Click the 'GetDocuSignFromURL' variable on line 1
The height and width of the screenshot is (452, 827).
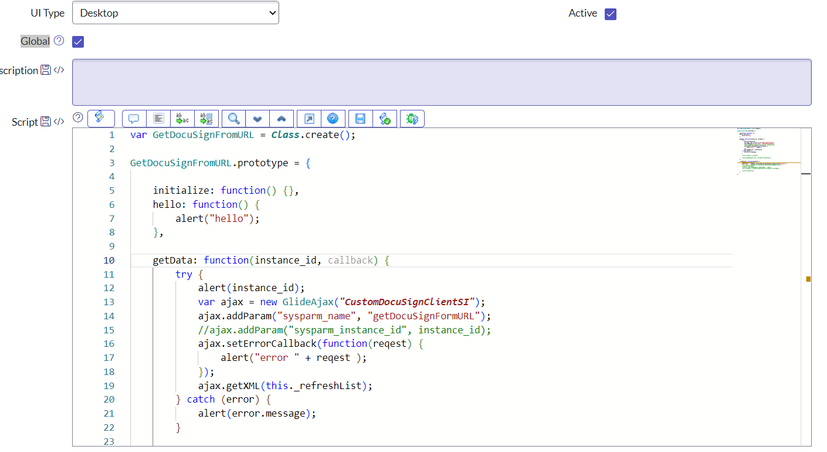[203, 135]
